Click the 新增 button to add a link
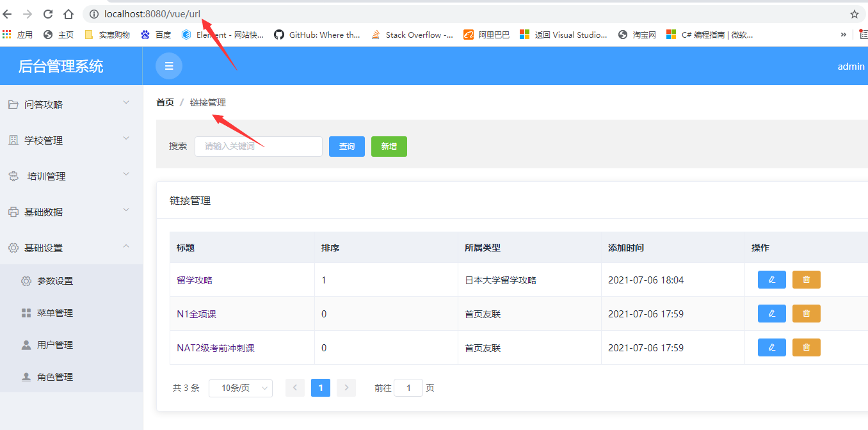The width and height of the screenshot is (868, 430). (389, 147)
